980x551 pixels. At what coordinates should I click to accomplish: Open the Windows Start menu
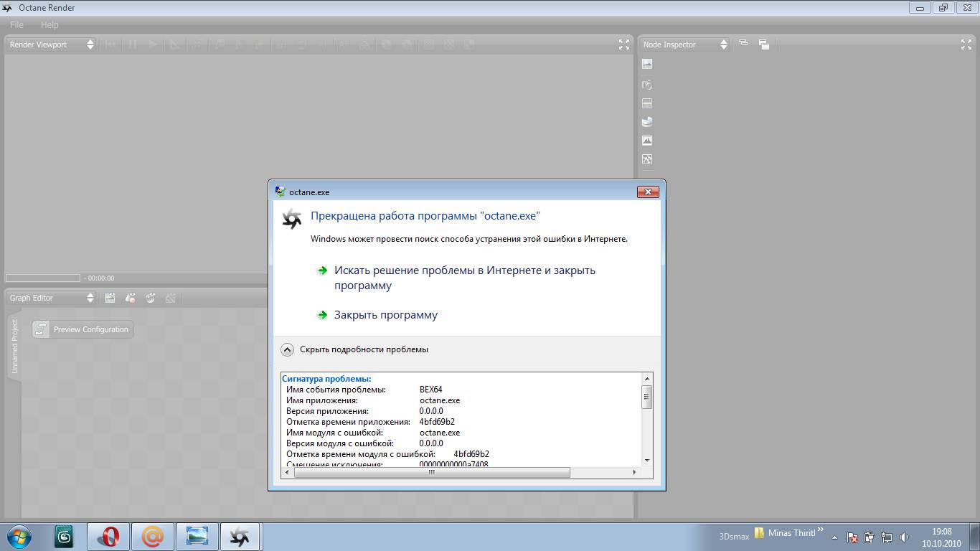(x=19, y=537)
